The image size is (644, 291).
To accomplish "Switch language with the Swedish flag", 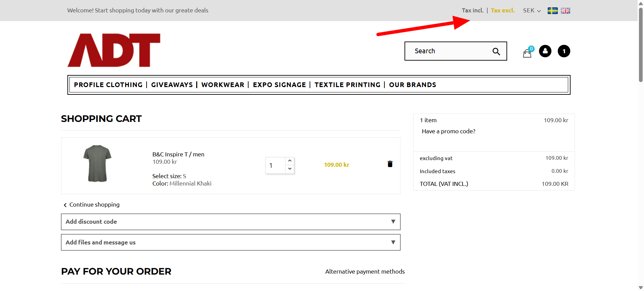I will pos(552,11).
